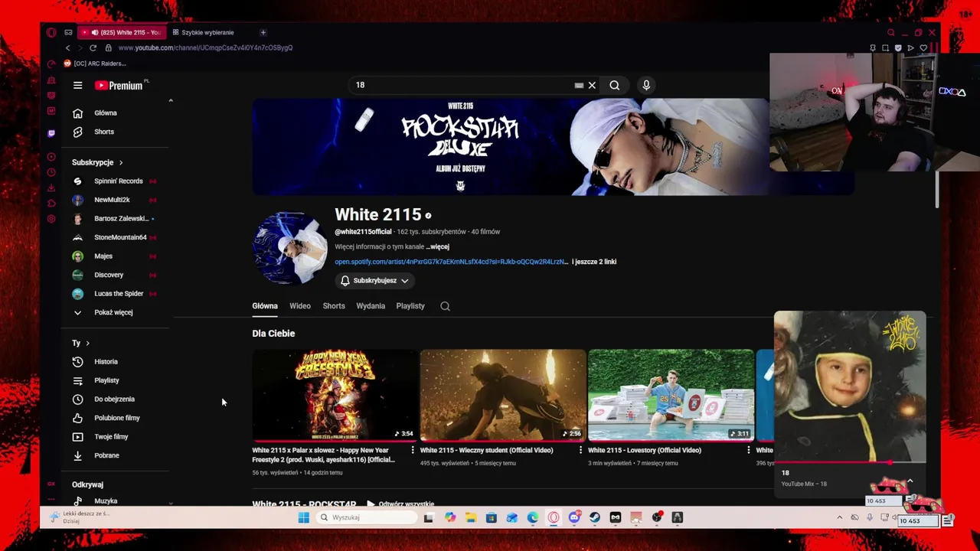Open a new browser tab with plus

(x=263, y=32)
